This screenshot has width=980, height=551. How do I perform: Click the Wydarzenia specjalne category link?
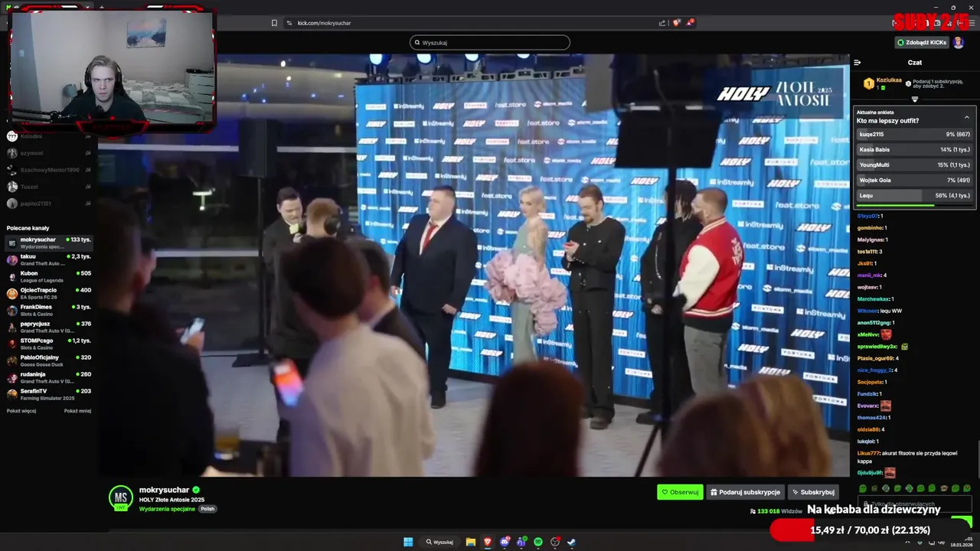[x=167, y=509]
